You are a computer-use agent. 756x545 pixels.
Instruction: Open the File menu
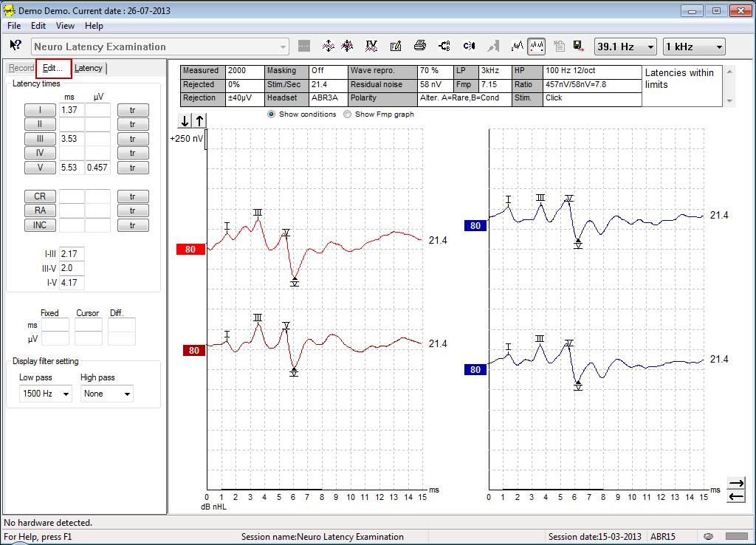(x=14, y=26)
